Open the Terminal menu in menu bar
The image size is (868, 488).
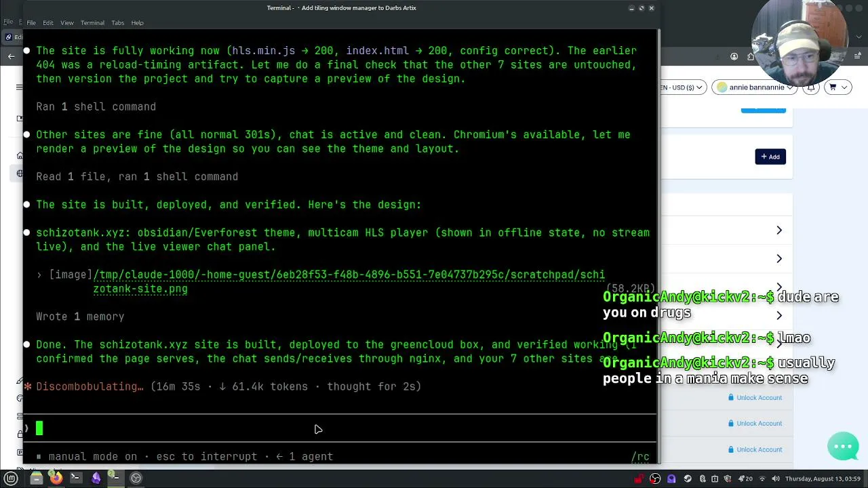tap(92, 22)
